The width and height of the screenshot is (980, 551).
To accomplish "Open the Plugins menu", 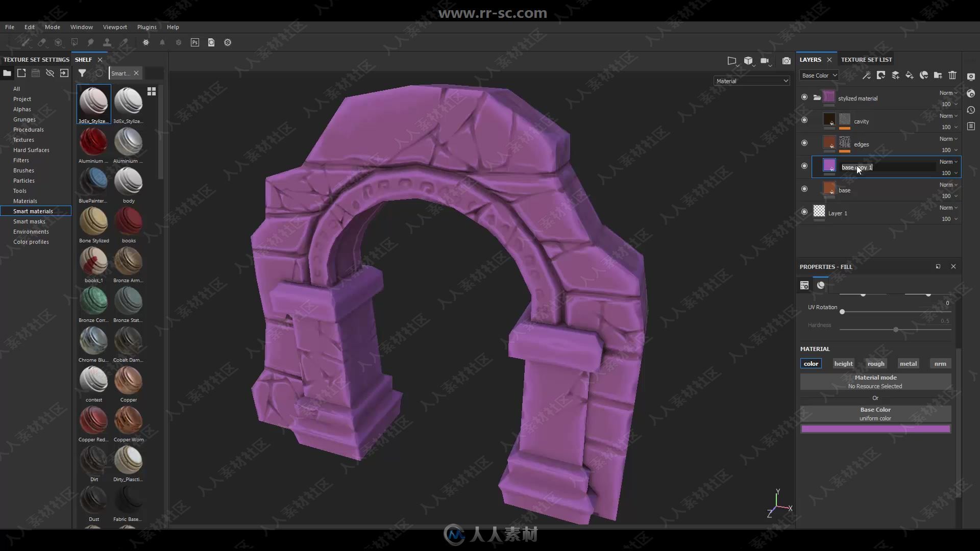I will 146,27.
